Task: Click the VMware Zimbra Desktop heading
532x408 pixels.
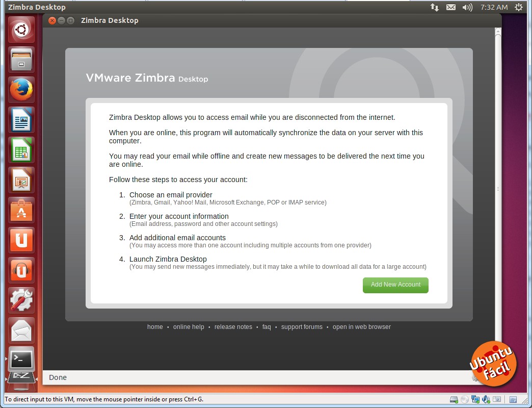Action: 147,78
